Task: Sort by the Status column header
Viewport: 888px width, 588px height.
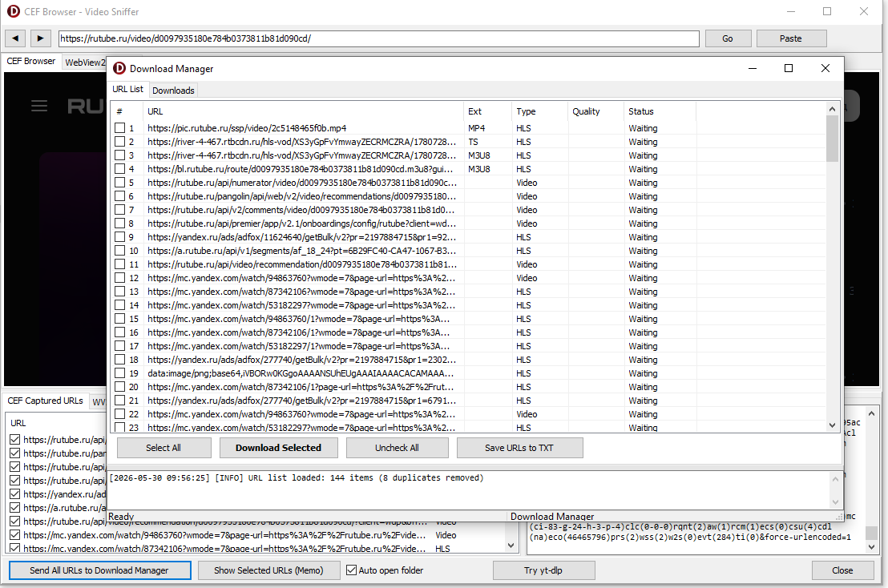Action: pyautogui.click(x=660, y=111)
